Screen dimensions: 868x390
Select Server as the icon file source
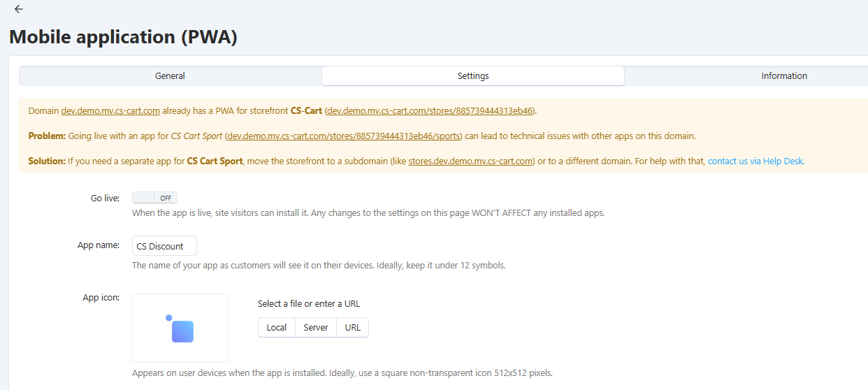coord(316,328)
